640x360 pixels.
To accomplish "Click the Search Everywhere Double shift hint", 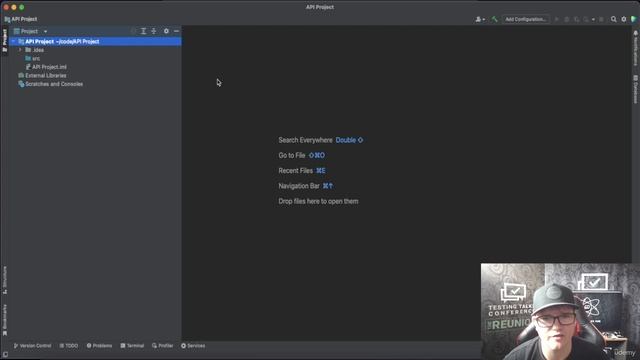I will (320, 140).
